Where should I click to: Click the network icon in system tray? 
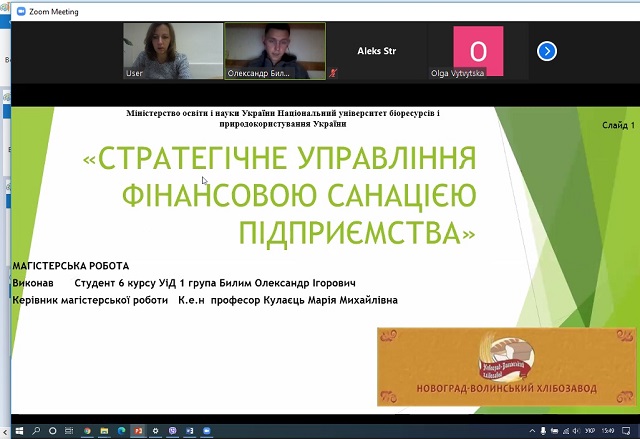[566, 431]
